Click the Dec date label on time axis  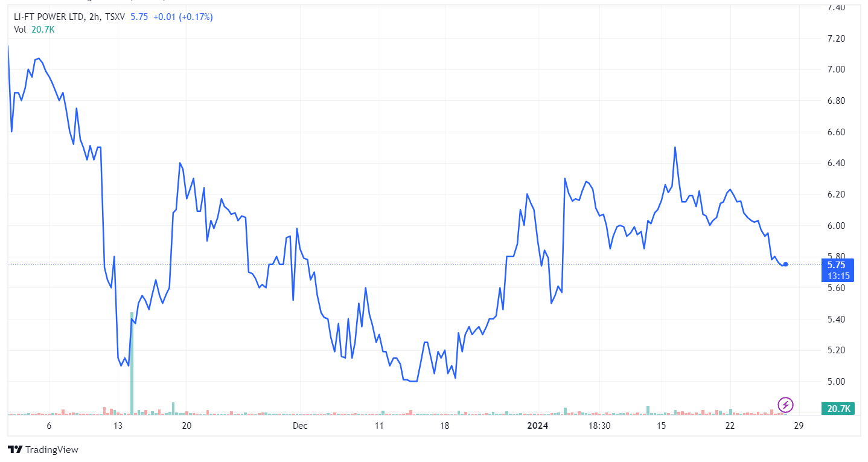[300, 426]
